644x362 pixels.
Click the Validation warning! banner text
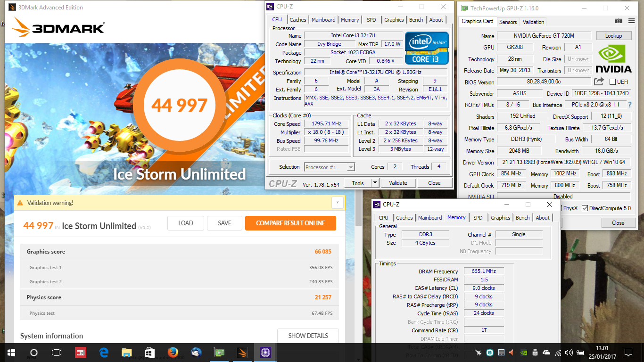(50, 203)
